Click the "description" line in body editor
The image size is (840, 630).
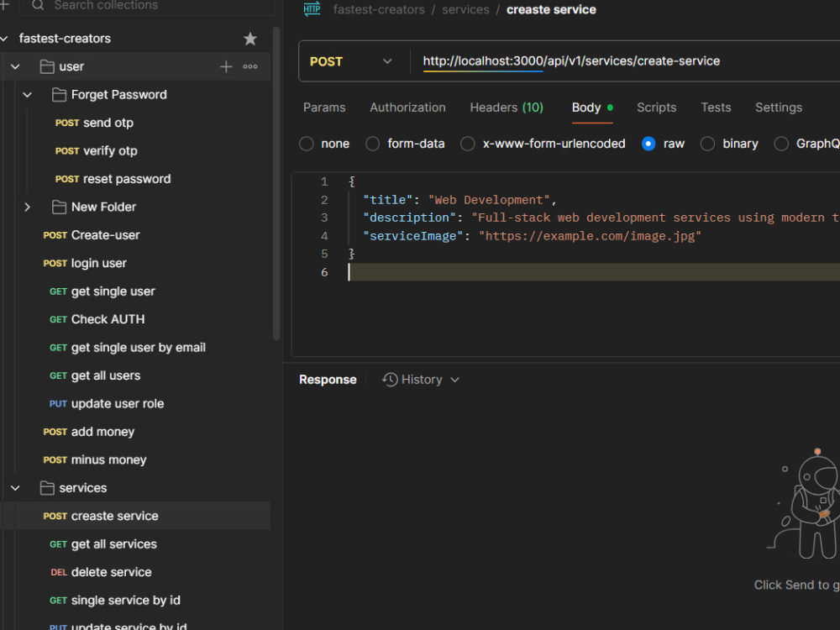601,218
